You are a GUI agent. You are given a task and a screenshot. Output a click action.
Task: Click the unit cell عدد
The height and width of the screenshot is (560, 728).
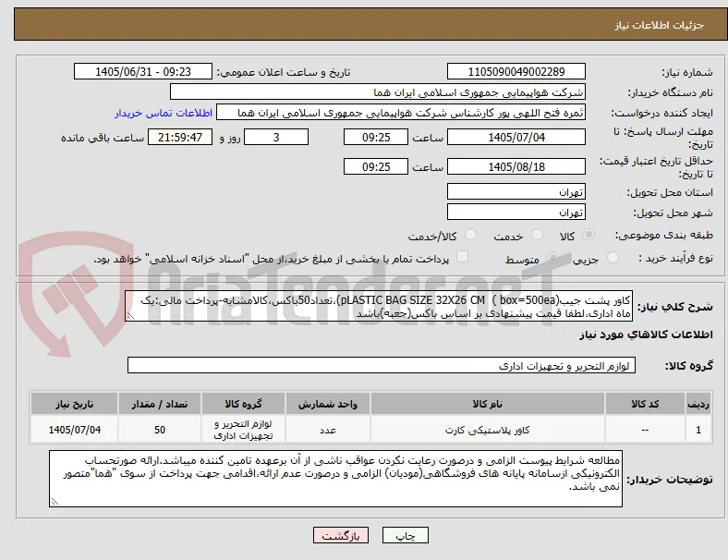click(x=328, y=430)
